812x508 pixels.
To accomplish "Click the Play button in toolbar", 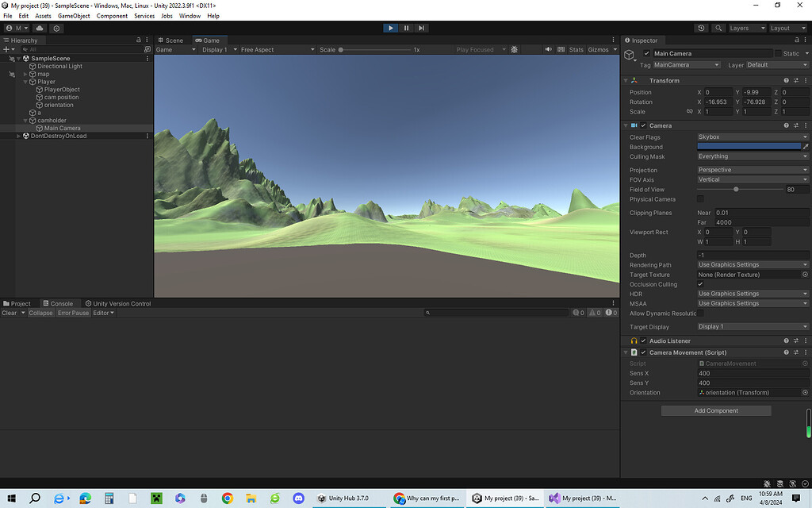I will tap(390, 28).
